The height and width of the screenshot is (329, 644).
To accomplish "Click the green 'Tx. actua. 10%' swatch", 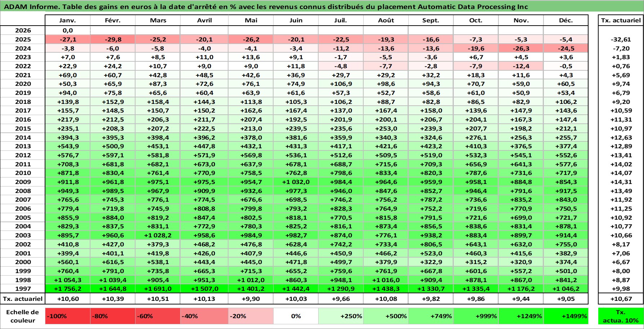I will tap(621, 316).
